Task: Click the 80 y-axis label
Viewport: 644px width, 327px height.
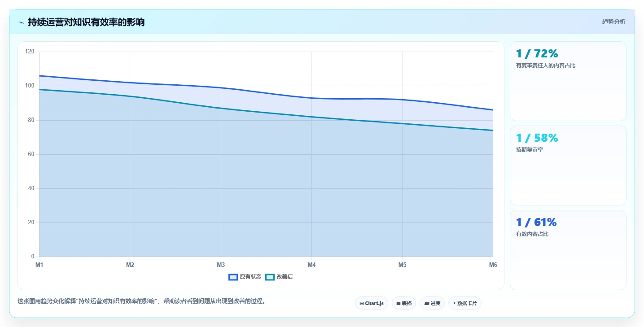Action: (31, 120)
